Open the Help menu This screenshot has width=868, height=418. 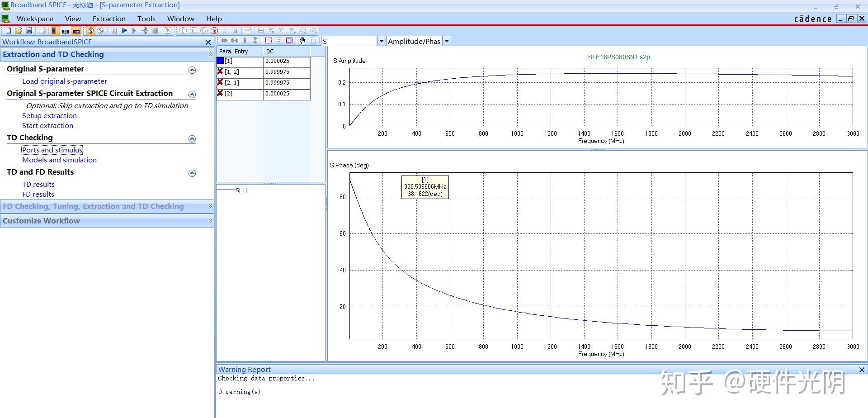pyautogui.click(x=214, y=19)
